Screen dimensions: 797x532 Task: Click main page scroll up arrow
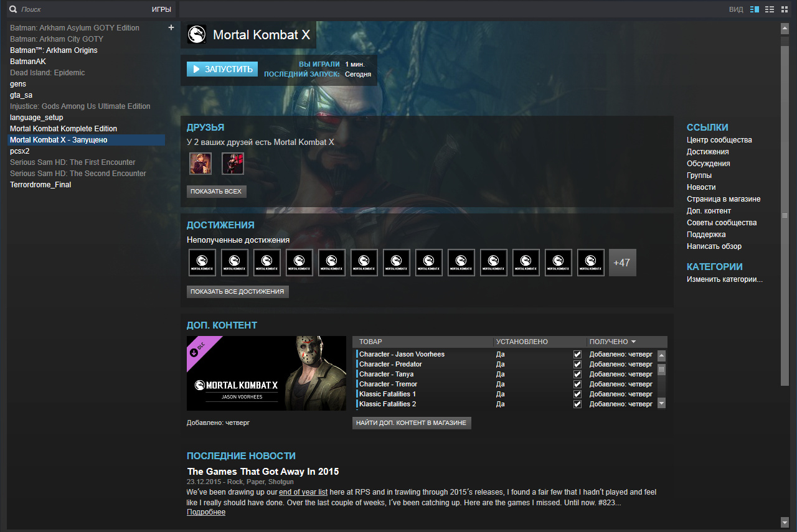785,28
